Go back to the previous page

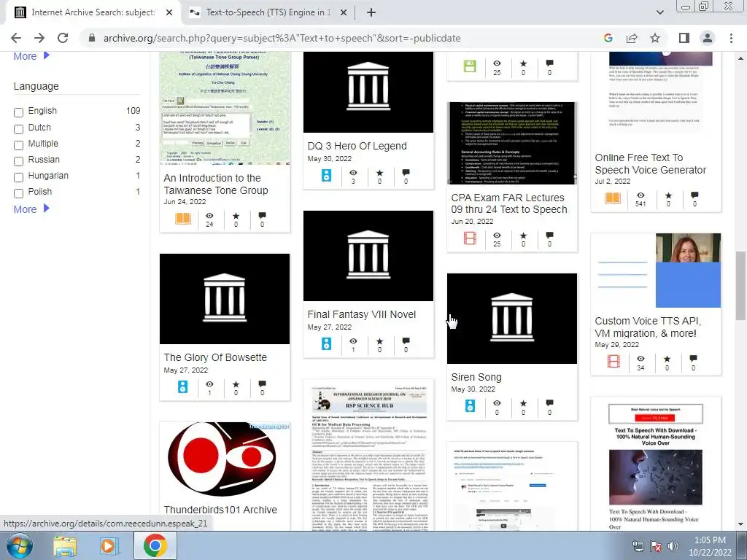pyautogui.click(x=16, y=38)
